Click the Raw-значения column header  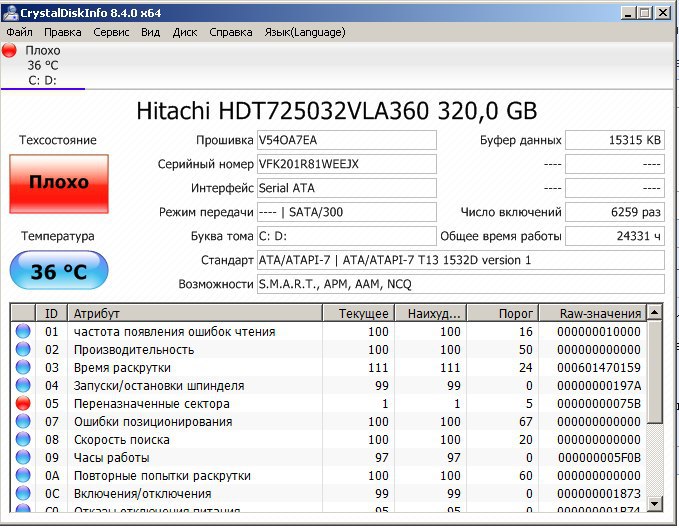[x=592, y=313]
